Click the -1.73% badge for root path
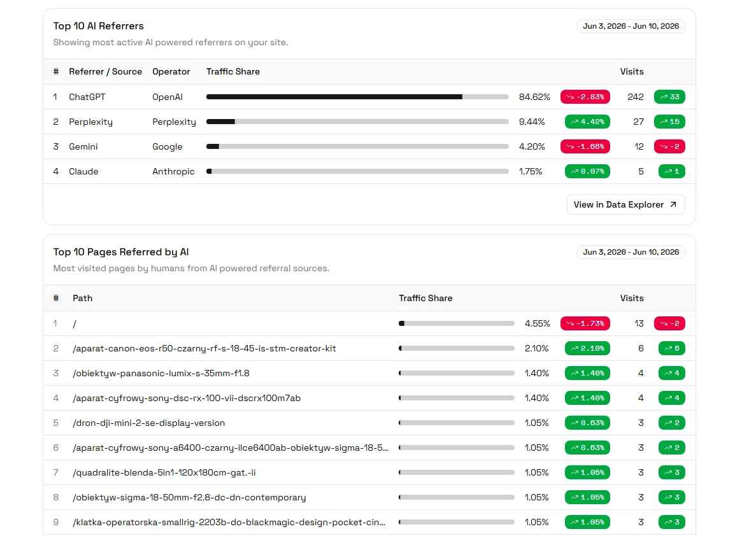 click(x=585, y=323)
